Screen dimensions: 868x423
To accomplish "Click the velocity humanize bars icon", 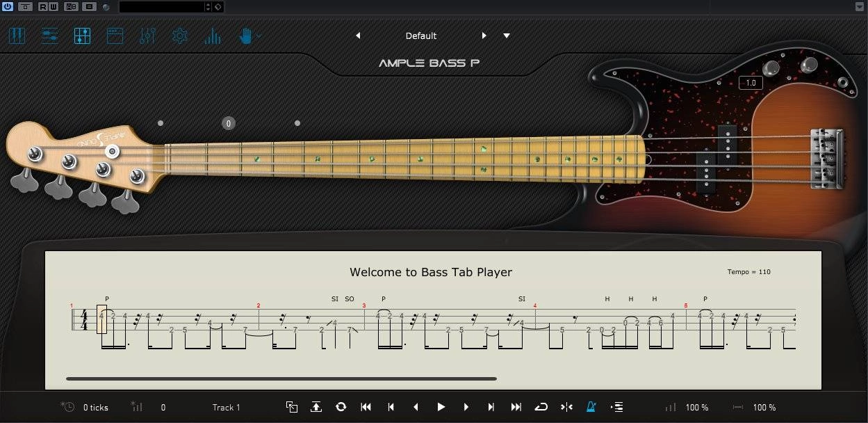I will (x=137, y=407).
